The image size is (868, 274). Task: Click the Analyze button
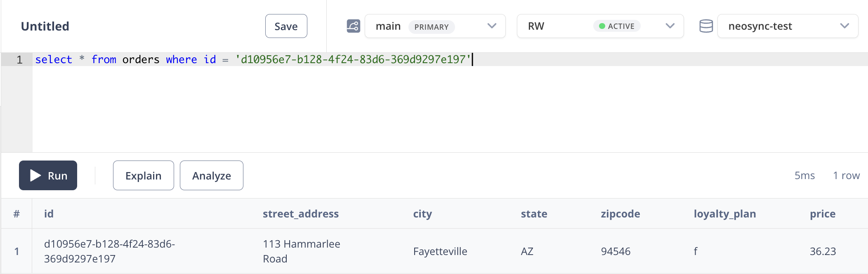pos(211,175)
